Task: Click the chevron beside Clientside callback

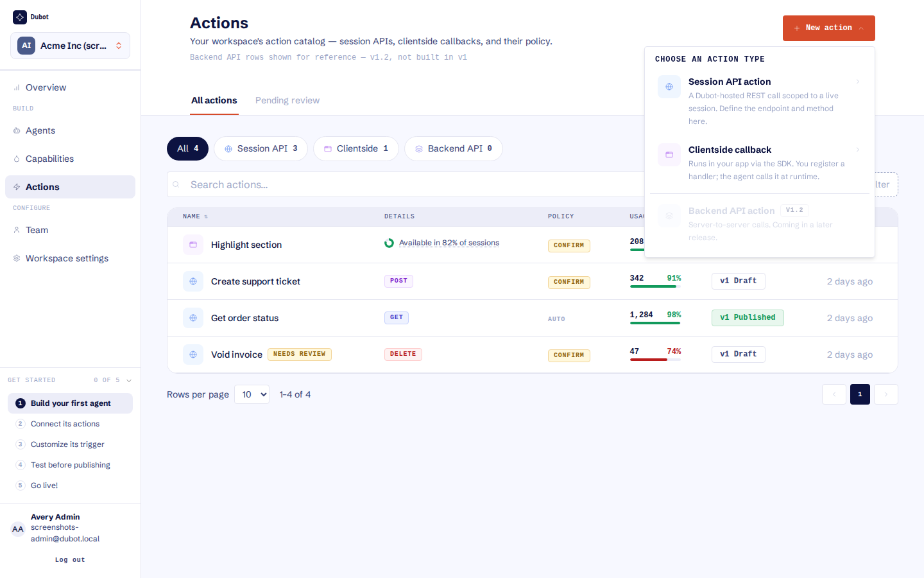Action: click(857, 150)
